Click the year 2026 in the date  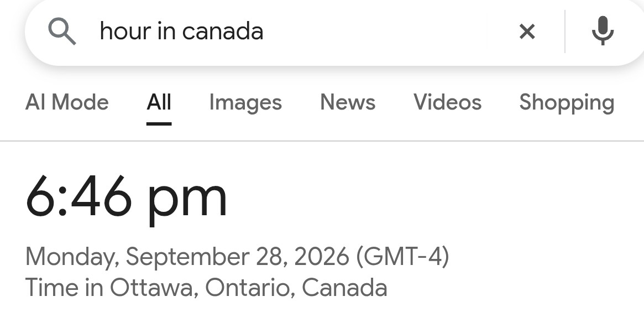point(322,257)
